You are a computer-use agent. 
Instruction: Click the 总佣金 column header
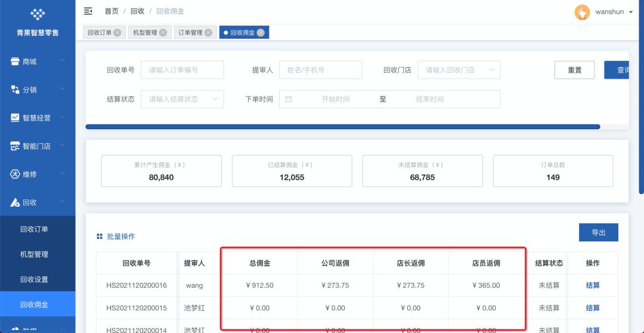click(x=259, y=263)
